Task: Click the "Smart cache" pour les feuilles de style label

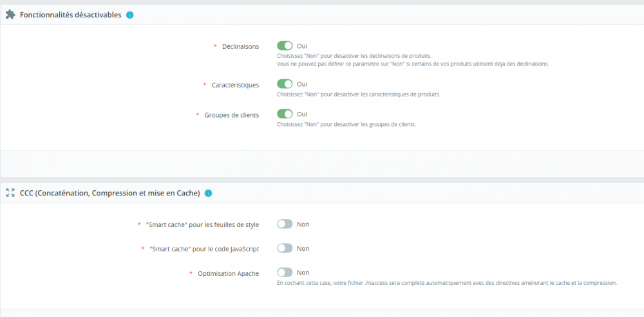Action: click(202, 225)
